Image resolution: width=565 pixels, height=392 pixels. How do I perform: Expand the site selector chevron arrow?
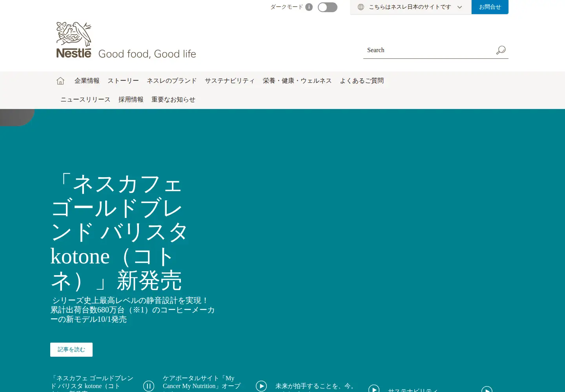(460, 7)
